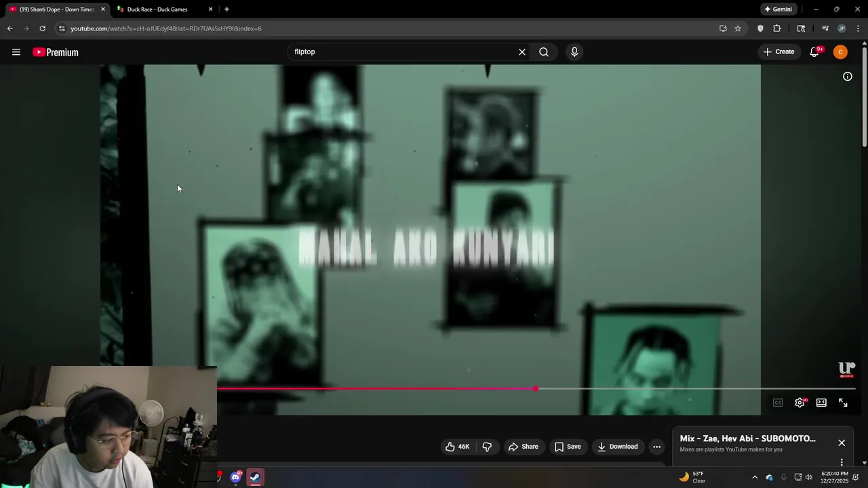Open network tray icon
The height and width of the screenshot is (488, 868).
point(798,477)
